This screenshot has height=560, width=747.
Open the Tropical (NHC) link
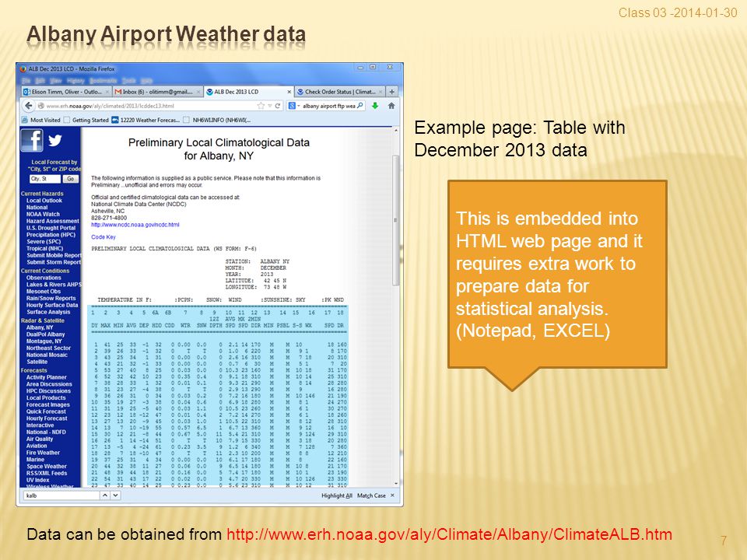(x=45, y=249)
